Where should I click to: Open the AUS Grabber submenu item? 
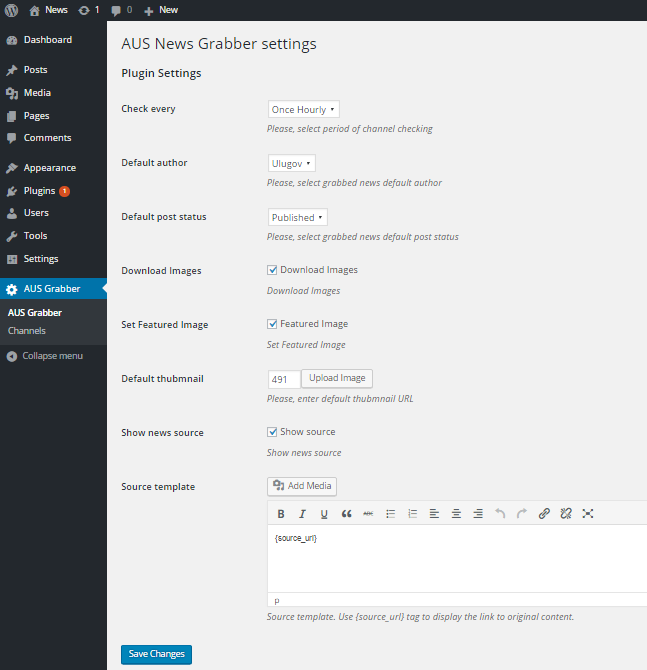coord(35,313)
